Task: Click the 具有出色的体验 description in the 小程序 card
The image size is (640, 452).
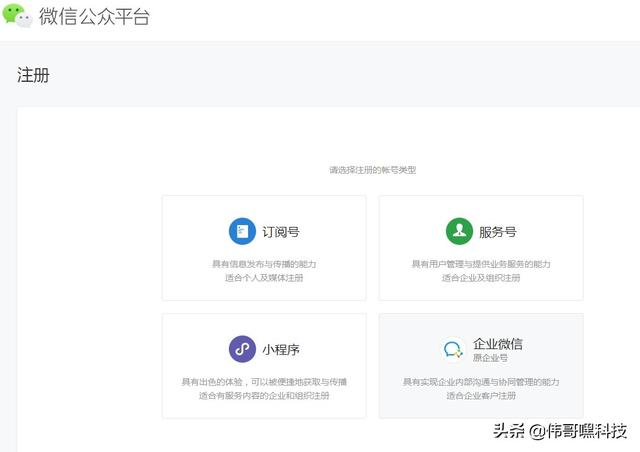Action: tap(264, 382)
